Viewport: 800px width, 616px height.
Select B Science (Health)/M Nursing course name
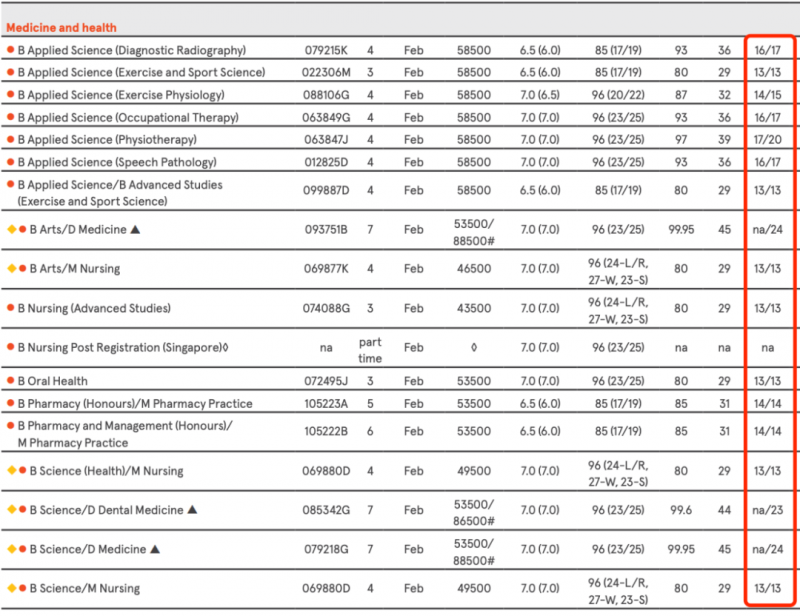107,471
